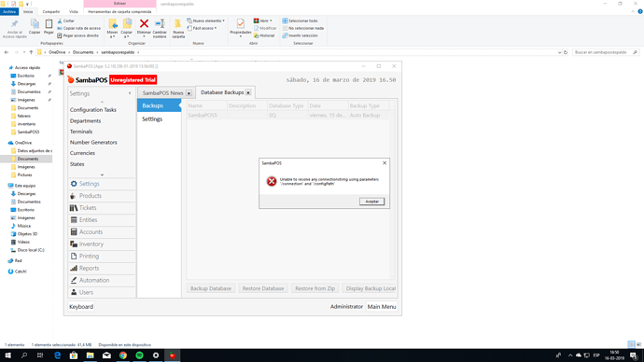Open Inventory section in SambaPOS sidebar
The image size is (644, 362).
102,244
